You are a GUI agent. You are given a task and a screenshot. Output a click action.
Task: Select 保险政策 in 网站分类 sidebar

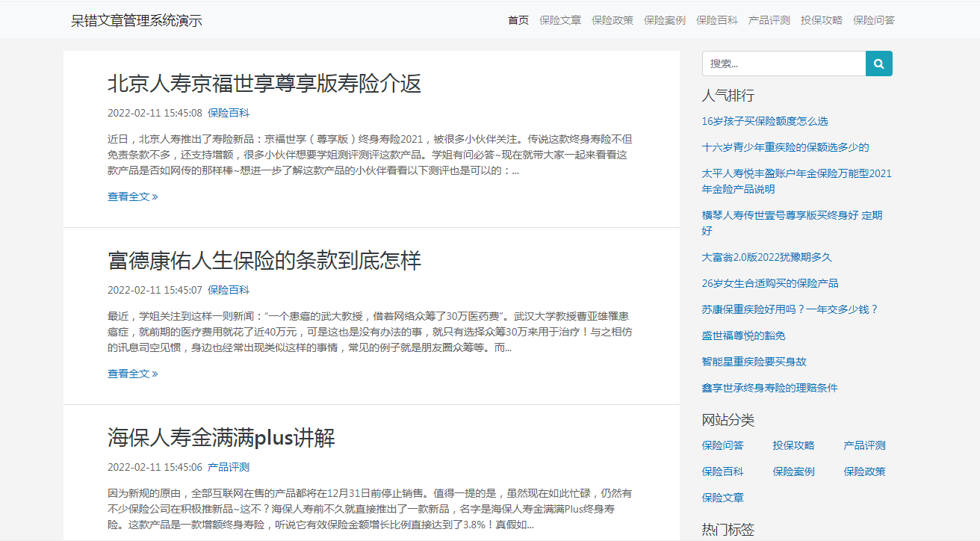point(865,472)
